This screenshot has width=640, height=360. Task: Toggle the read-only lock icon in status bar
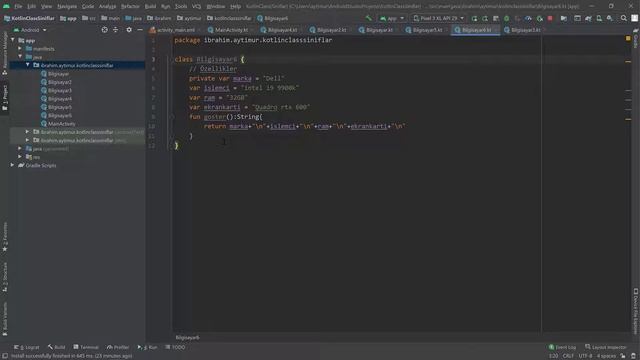[x=623, y=356]
